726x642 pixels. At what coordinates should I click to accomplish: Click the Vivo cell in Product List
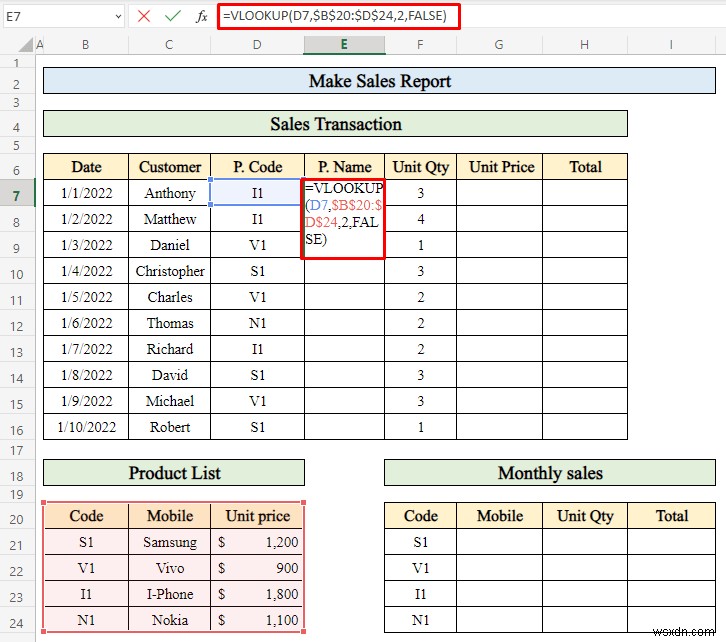point(169,568)
